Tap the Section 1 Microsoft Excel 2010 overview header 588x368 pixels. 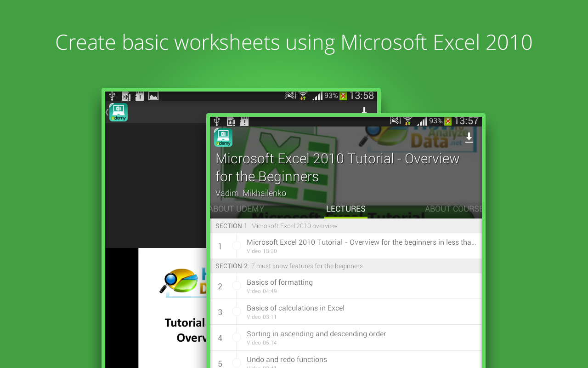(346, 226)
